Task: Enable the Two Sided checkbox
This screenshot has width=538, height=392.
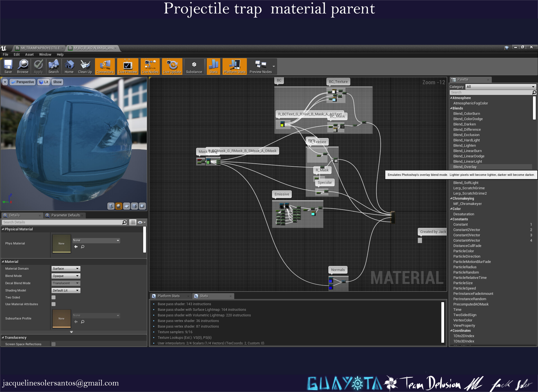Action: (x=53, y=297)
